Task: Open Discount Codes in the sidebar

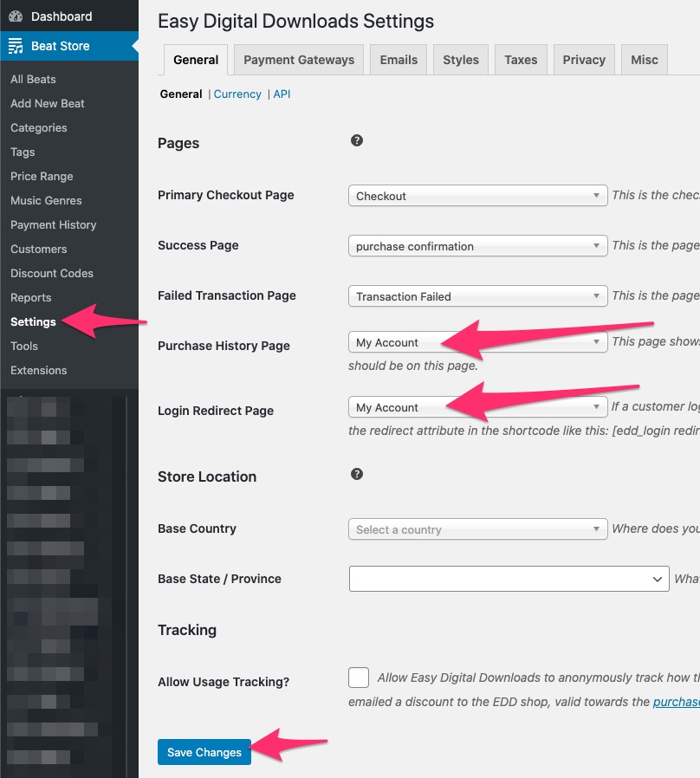Action: point(52,274)
